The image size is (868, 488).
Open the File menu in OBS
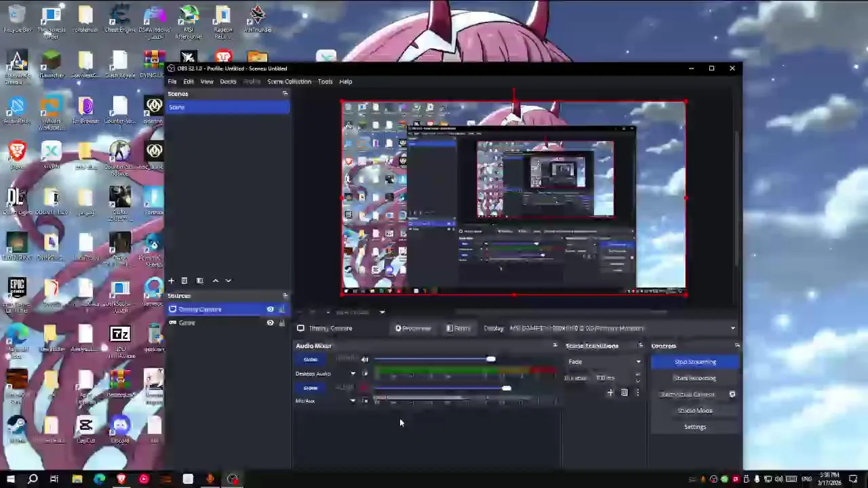tap(172, 81)
